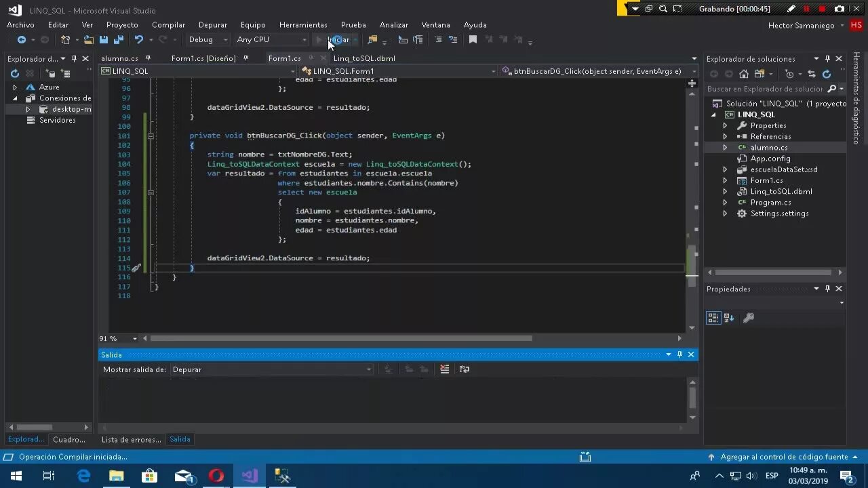This screenshot has height=488, width=868.
Task: Undo the last action with the Undo icon
Action: [x=139, y=40]
